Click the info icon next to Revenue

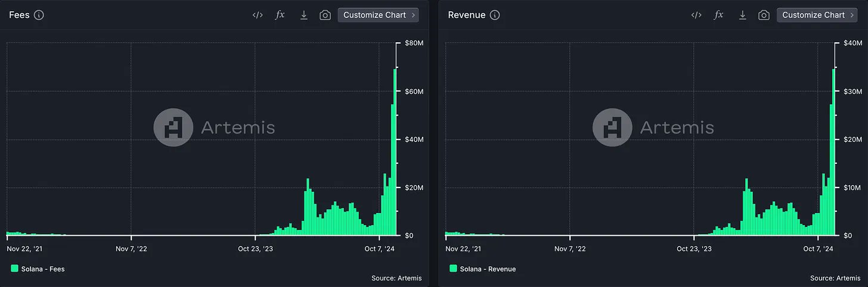click(495, 15)
